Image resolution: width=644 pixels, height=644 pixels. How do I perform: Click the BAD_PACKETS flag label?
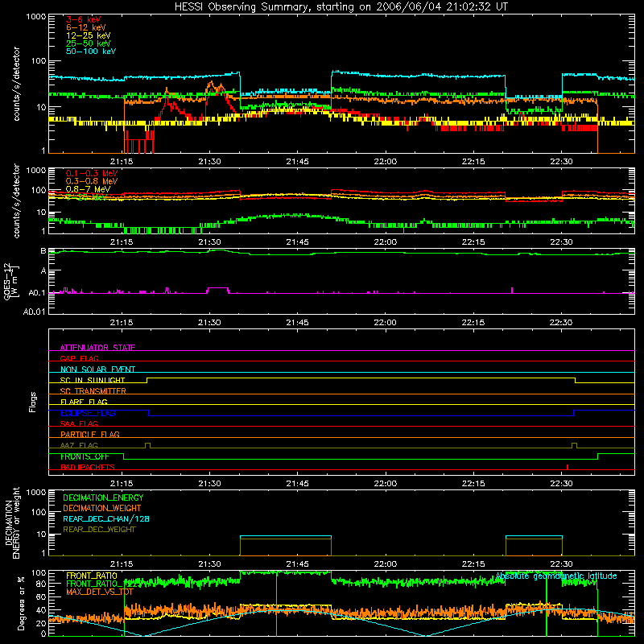pos(87,467)
